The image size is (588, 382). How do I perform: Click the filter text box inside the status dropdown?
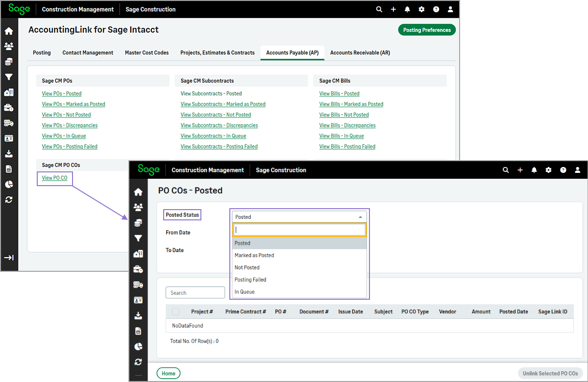(x=299, y=230)
